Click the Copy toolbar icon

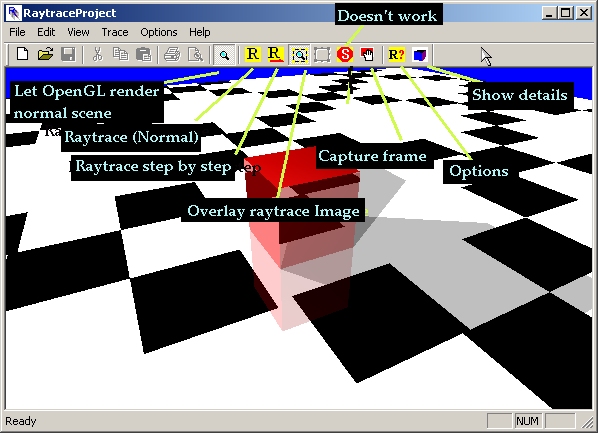121,55
